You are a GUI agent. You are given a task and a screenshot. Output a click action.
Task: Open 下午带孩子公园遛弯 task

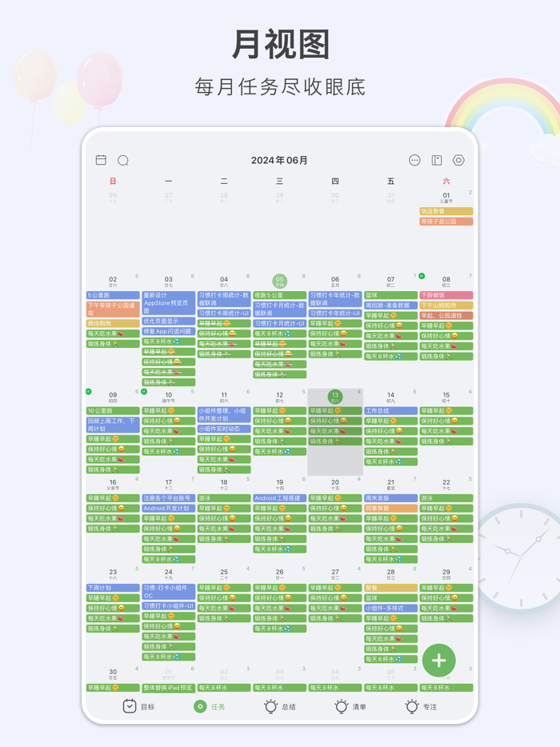tap(113, 310)
